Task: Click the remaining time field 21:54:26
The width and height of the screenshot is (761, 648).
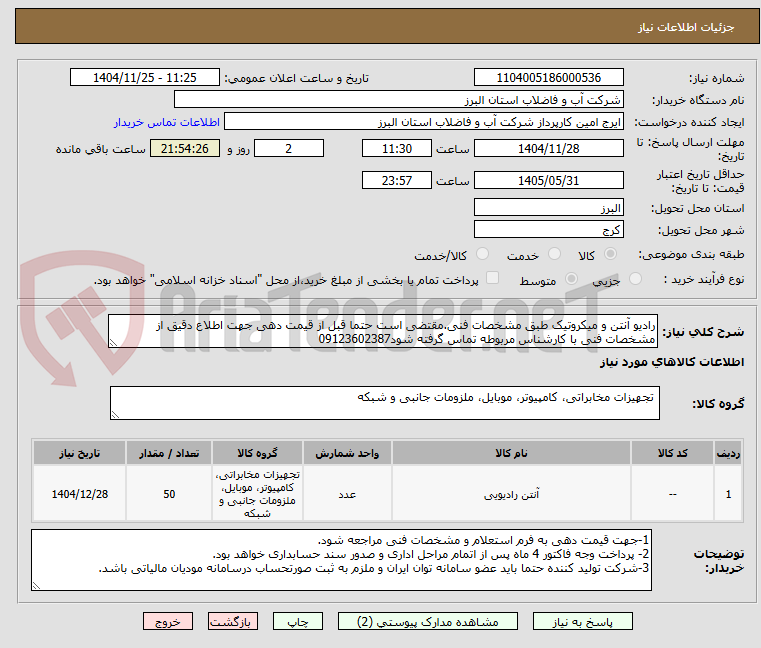Action: click(x=184, y=149)
